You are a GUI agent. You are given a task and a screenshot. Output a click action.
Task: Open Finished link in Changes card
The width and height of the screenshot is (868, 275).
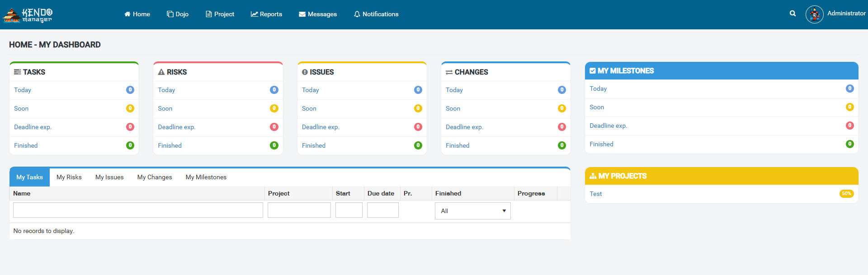tap(458, 145)
